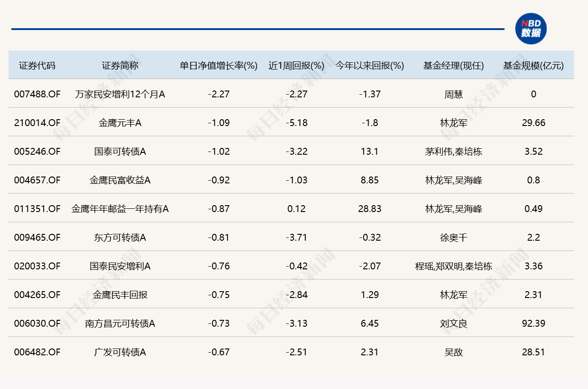Click the 今年以来回报(%) header
This screenshot has height=389, width=588.
pos(370,66)
